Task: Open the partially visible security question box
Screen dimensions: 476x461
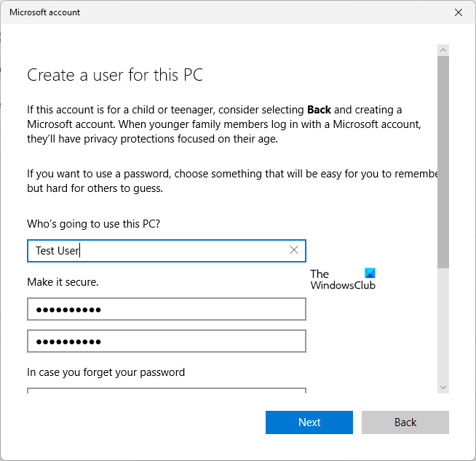Action: click(166, 390)
